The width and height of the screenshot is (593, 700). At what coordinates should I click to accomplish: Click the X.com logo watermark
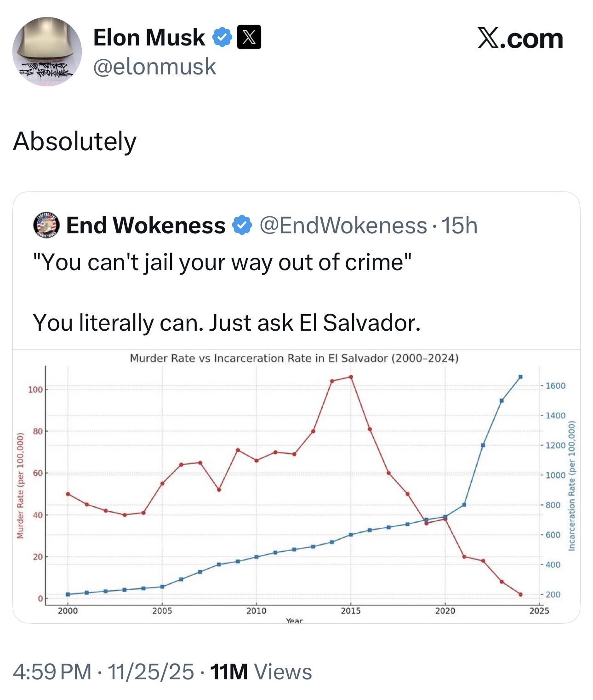[x=520, y=39]
